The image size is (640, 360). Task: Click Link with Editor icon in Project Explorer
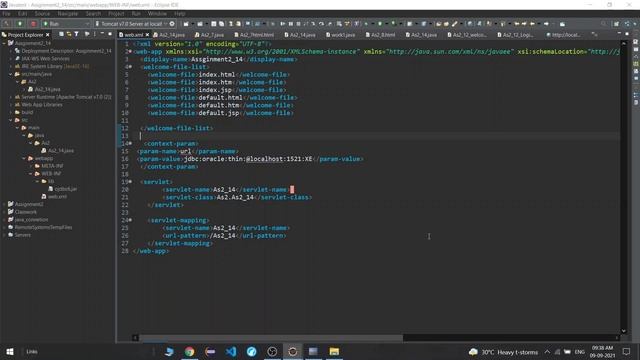(69, 34)
